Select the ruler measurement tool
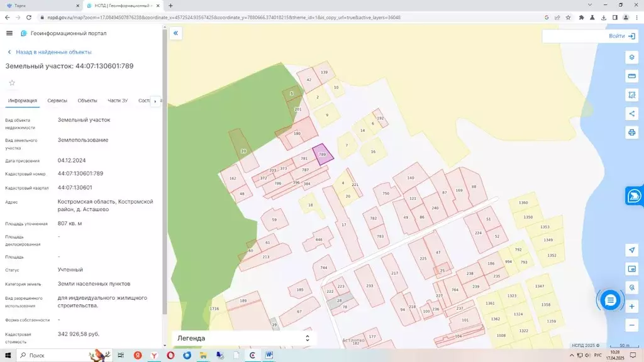Screen dimensions: 644x362 pos(631,76)
